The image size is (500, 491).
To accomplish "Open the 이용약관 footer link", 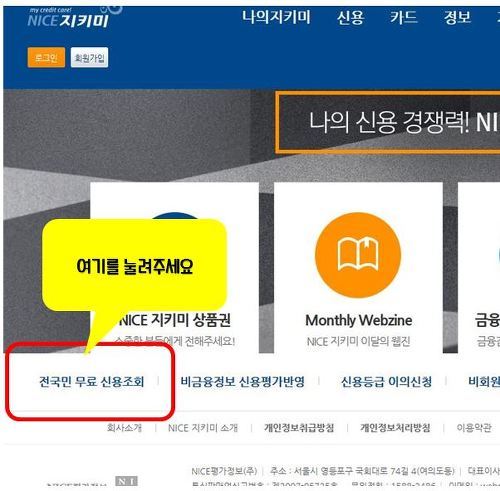I will click(x=474, y=428).
